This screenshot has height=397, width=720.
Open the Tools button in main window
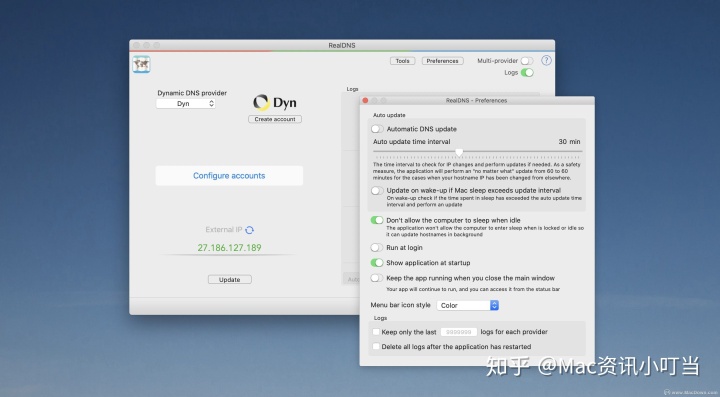(x=403, y=61)
